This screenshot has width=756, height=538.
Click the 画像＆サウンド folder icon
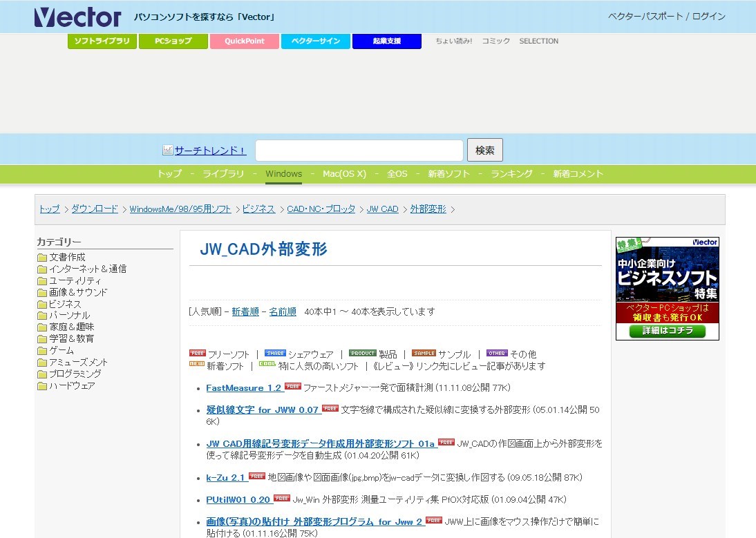(x=42, y=293)
